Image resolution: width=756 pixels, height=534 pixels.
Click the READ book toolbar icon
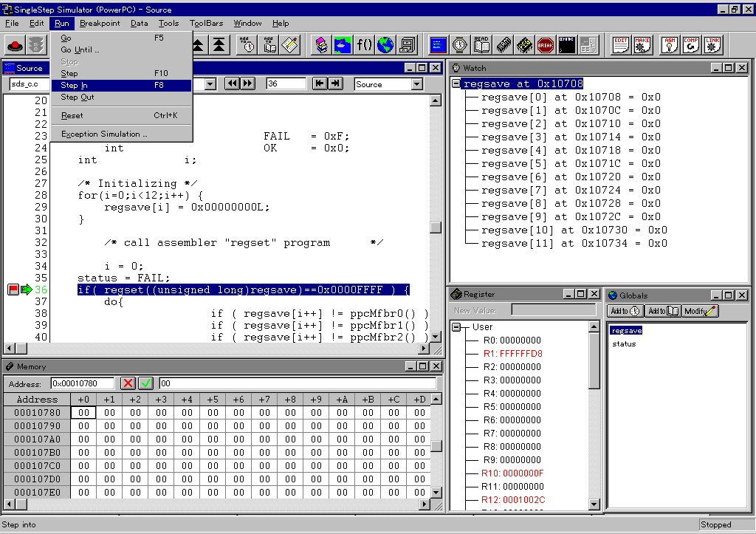click(481, 45)
